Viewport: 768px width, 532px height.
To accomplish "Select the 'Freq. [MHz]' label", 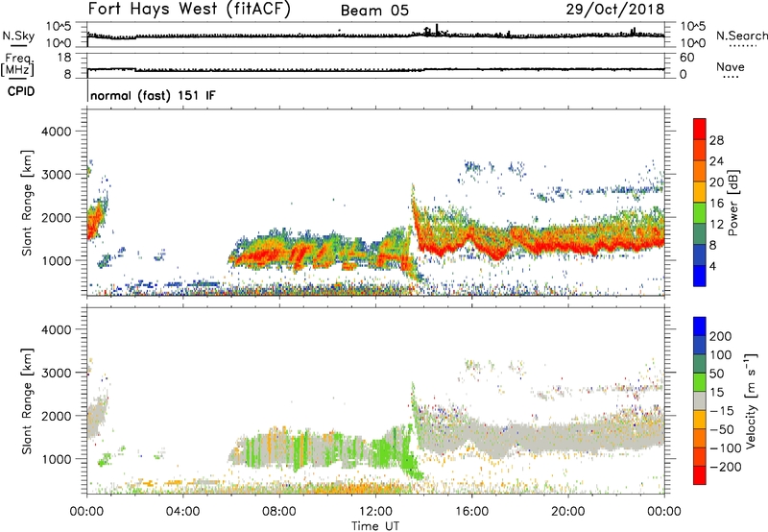I will (17, 65).
